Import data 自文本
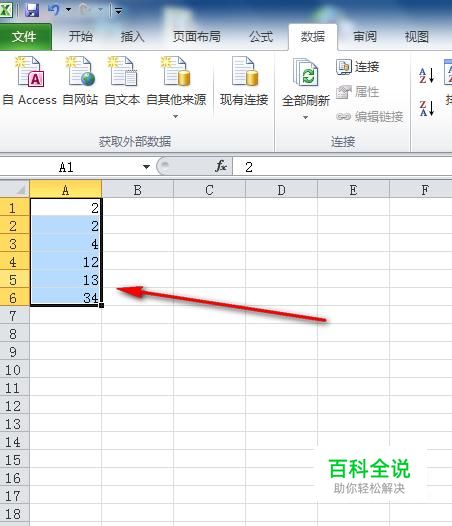452x526 pixels. pyautogui.click(x=122, y=81)
